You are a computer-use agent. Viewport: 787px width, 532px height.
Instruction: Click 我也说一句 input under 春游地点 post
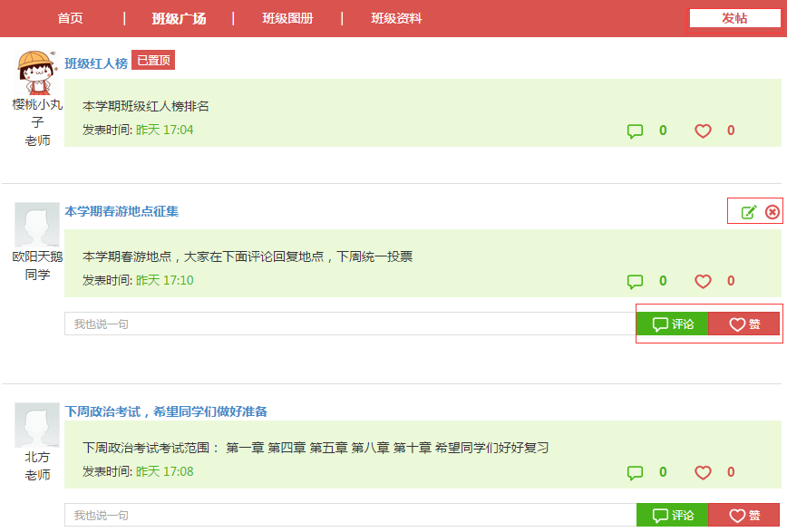click(x=350, y=324)
